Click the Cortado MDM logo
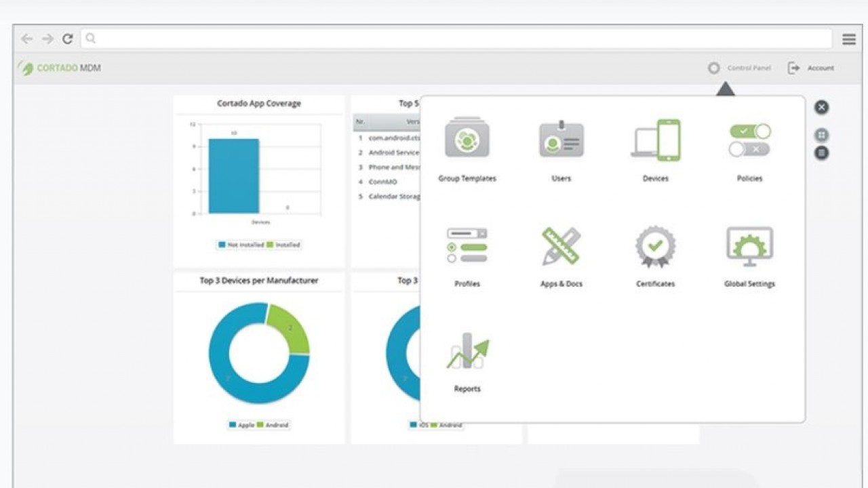The height and width of the screenshot is (488, 868). pyautogui.click(x=60, y=68)
